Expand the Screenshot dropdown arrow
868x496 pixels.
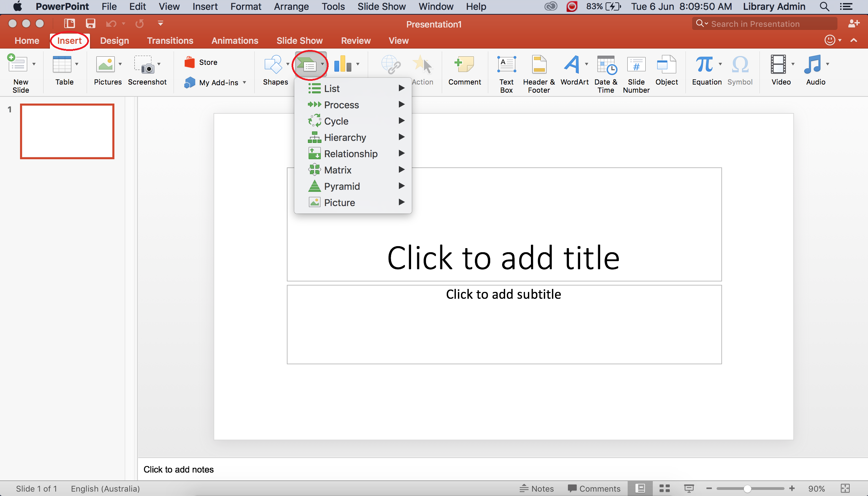point(159,64)
